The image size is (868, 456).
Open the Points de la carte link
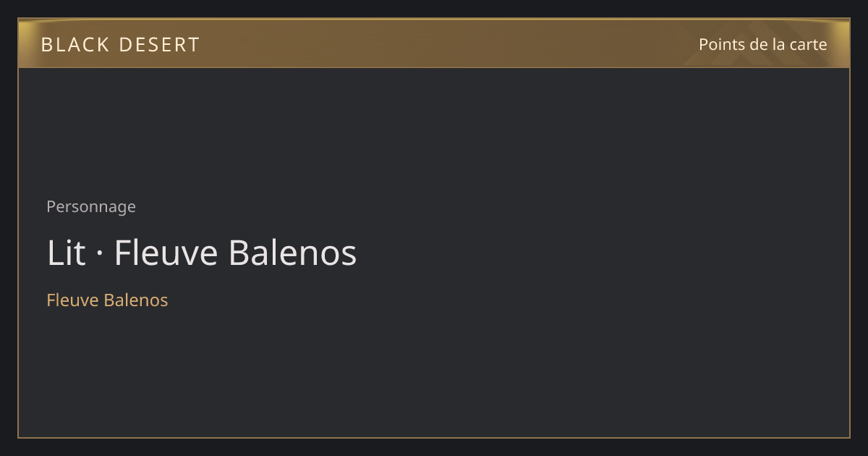[x=762, y=44]
